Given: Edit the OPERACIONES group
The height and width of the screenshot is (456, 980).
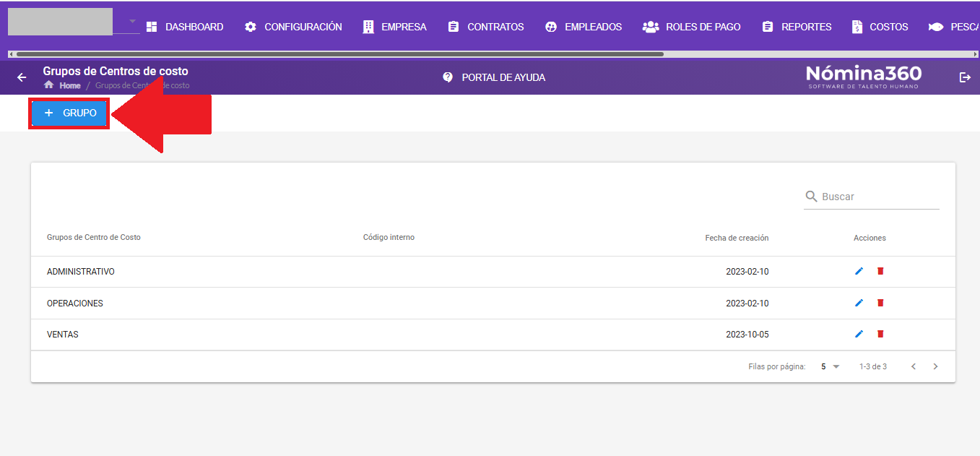Looking at the screenshot, I should 859,303.
